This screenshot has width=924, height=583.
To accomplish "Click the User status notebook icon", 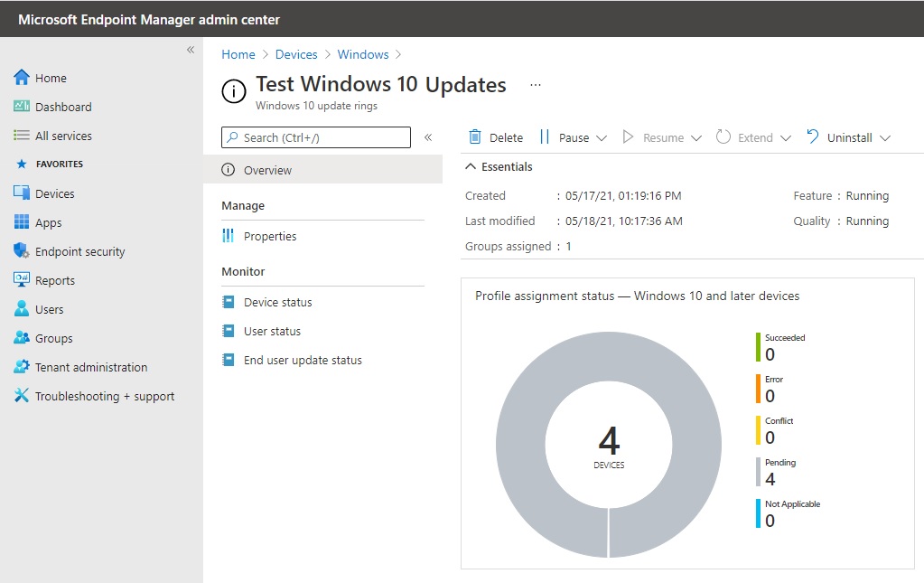I will click(228, 331).
